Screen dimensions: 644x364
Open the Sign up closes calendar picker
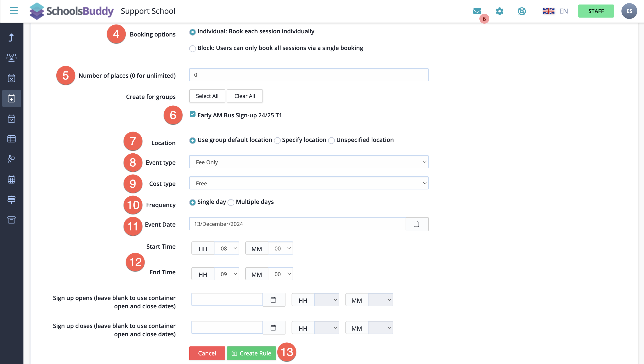pos(274,328)
